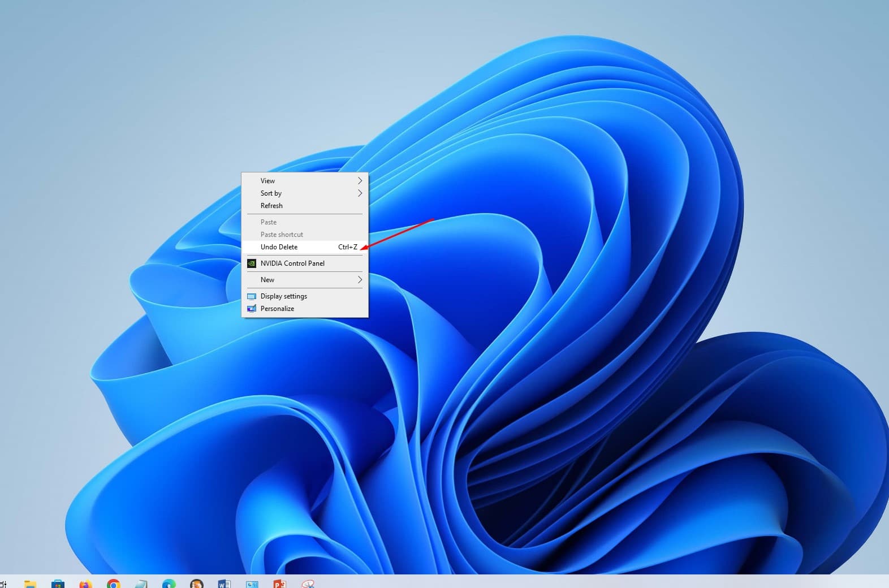The height and width of the screenshot is (588, 889).
Task: Open PowerPoint from the taskbar
Action: click(x=279, y=584)
